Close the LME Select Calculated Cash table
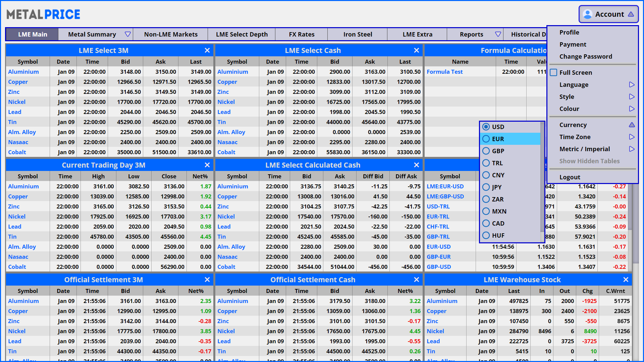The image size is (644, 362). (416, 165)
